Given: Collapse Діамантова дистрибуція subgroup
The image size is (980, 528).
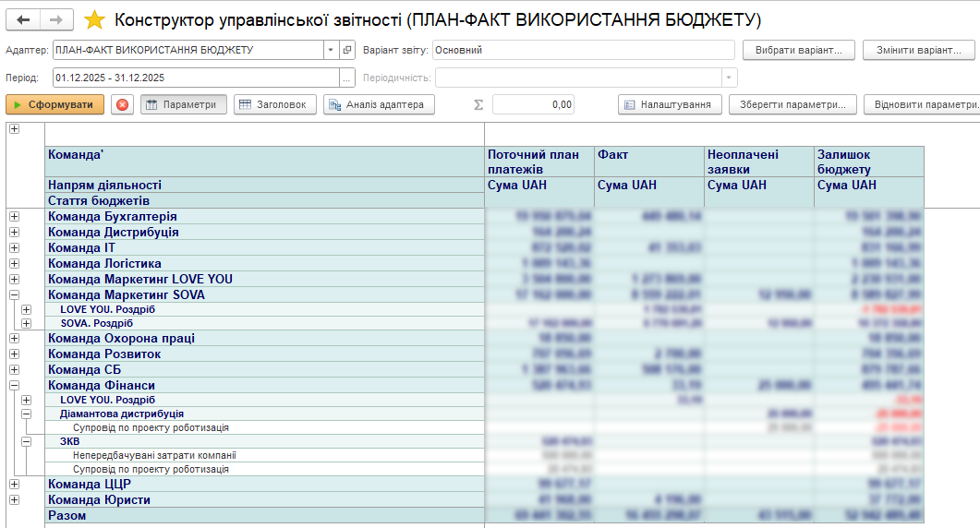Looking at the screenshot, I should [x=26, y=414].
